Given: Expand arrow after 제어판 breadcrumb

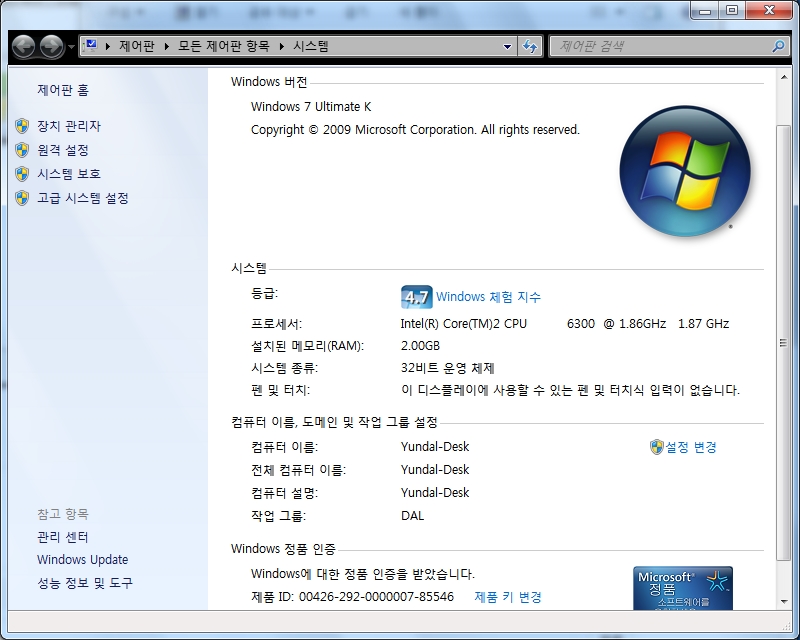Looking at the screenshot, I should tap(166, 46).
